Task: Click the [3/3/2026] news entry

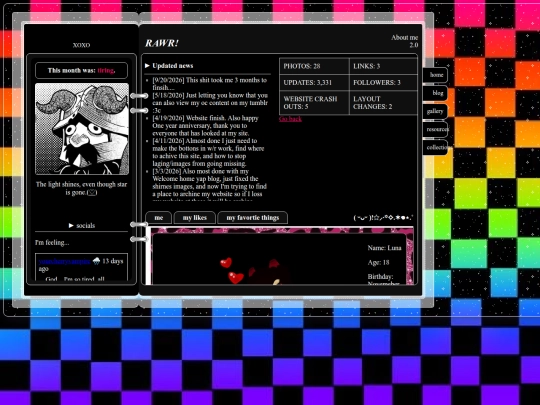Action: click(209, 184)
